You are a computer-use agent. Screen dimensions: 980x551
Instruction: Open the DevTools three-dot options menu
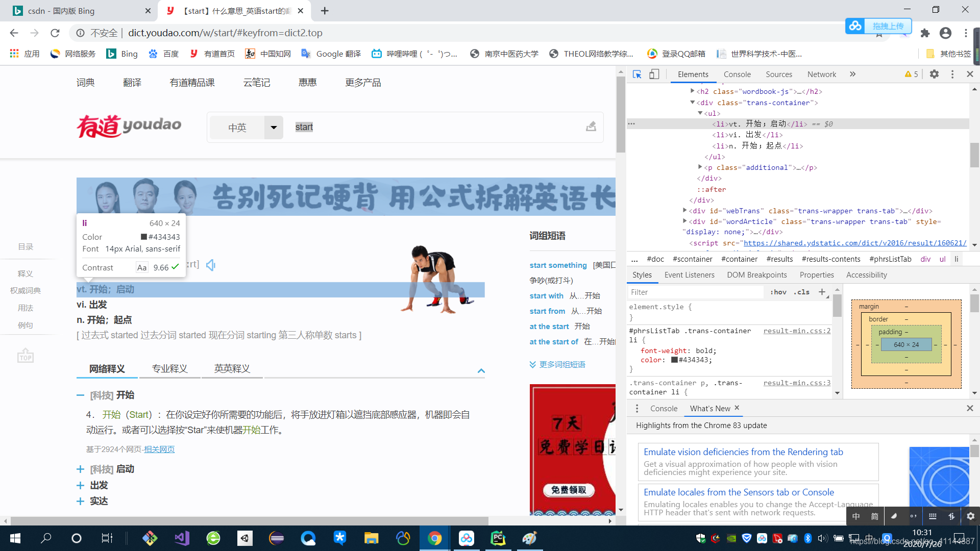coord(952,74)
